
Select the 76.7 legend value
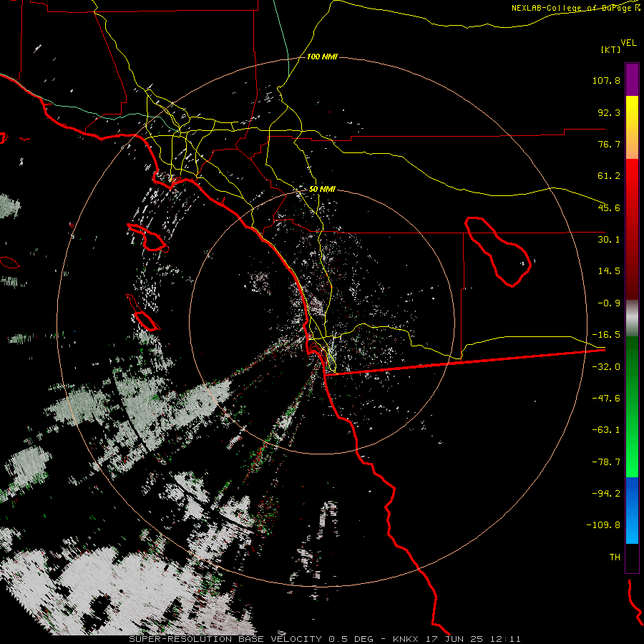point(609,144)
